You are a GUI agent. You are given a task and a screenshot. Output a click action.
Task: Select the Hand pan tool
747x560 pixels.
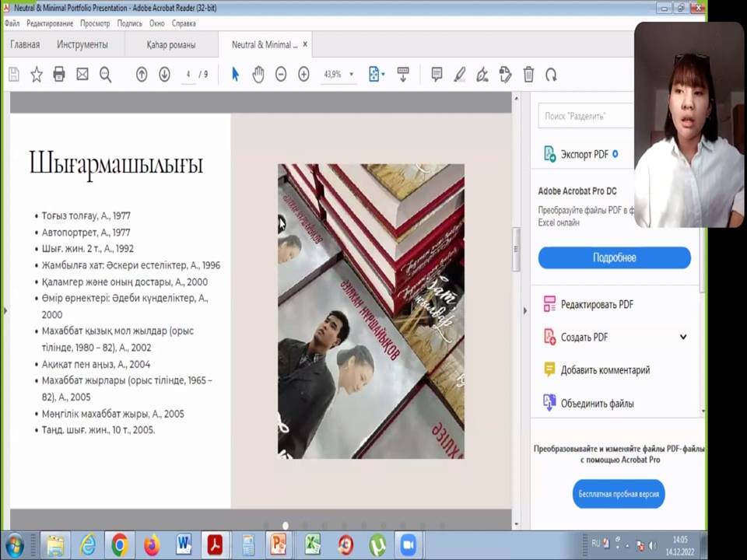[x=258, y=75]
